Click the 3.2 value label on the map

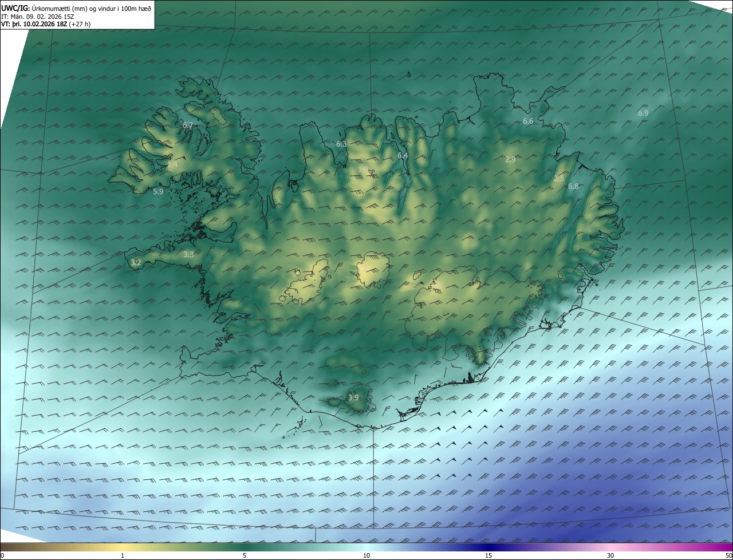click(x=136, y=262)
